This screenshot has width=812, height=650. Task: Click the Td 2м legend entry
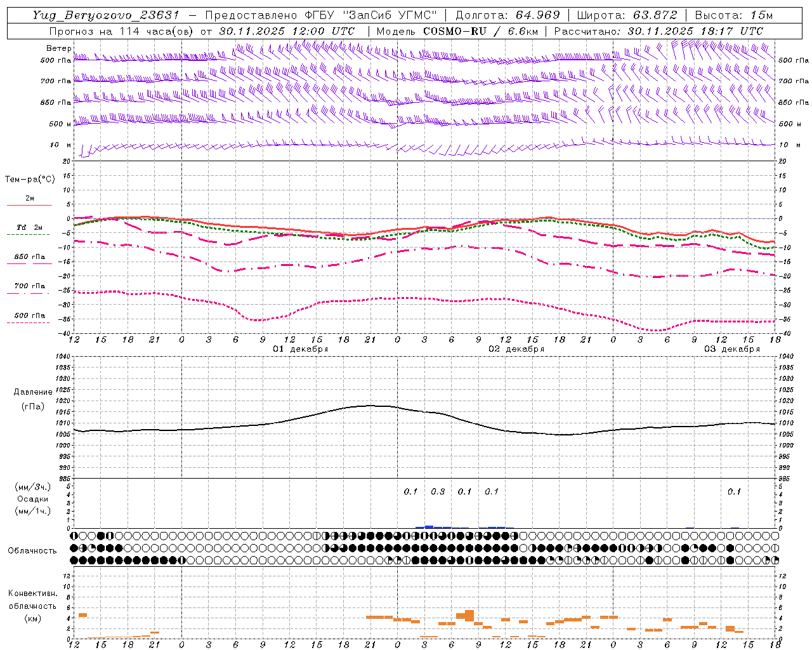[29, 227]
